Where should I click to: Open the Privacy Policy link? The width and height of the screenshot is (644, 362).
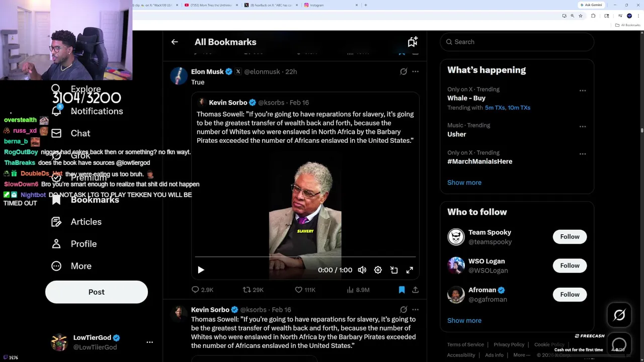(509, 344)
